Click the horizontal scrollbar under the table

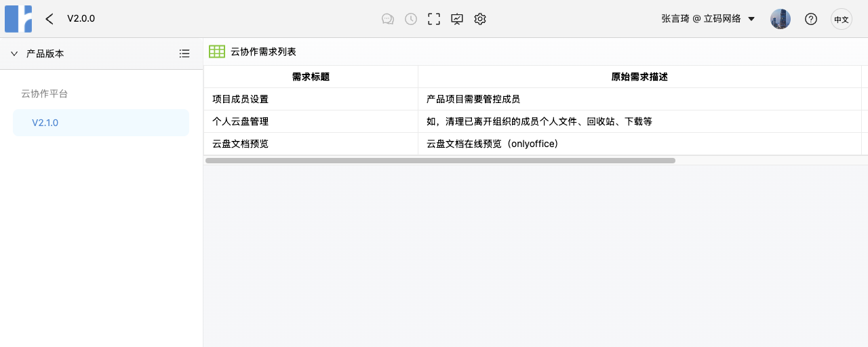440,161
